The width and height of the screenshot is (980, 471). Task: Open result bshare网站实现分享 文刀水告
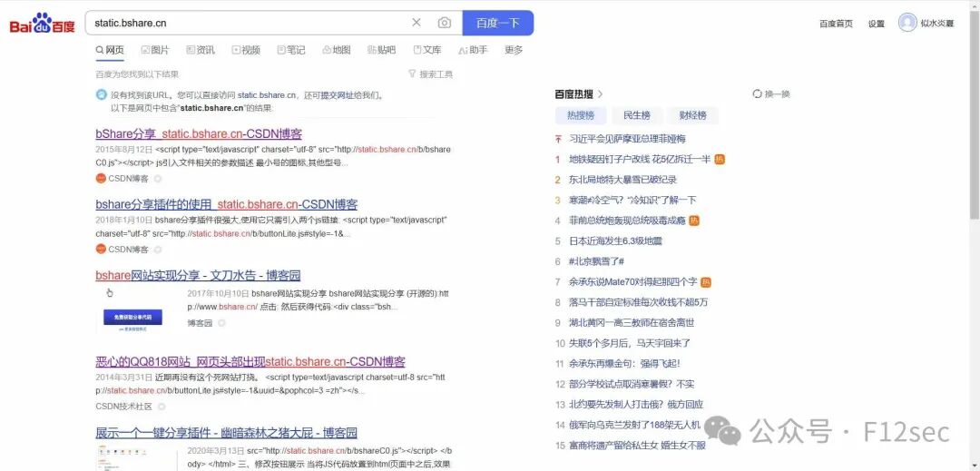pos(198,276)
